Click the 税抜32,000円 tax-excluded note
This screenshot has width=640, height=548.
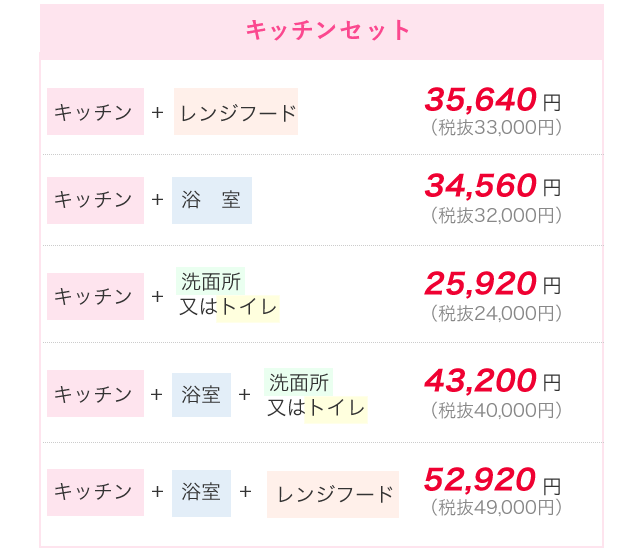point(496,215)
